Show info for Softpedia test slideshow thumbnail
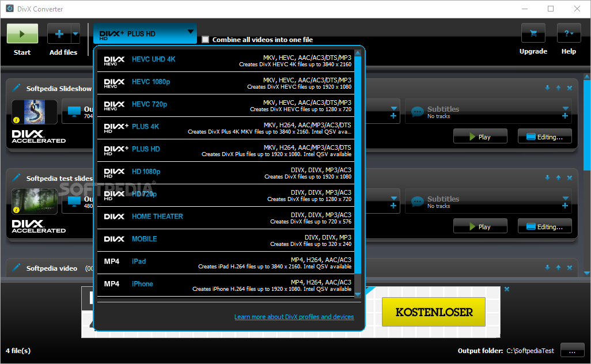Screen dimensions: 591x364 tap(16, 210)
